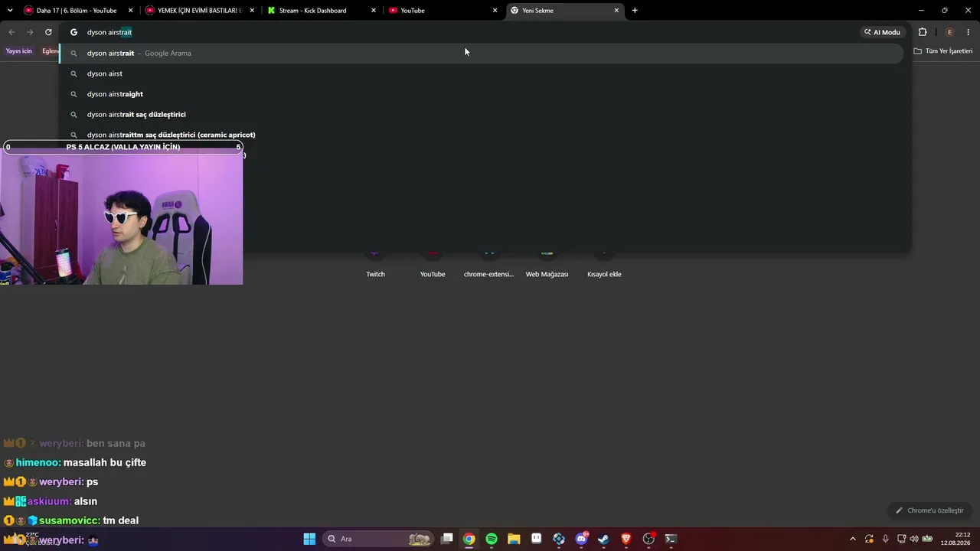Open a new tab with the plus icon

pyautogui.click(x=635, y=11)
